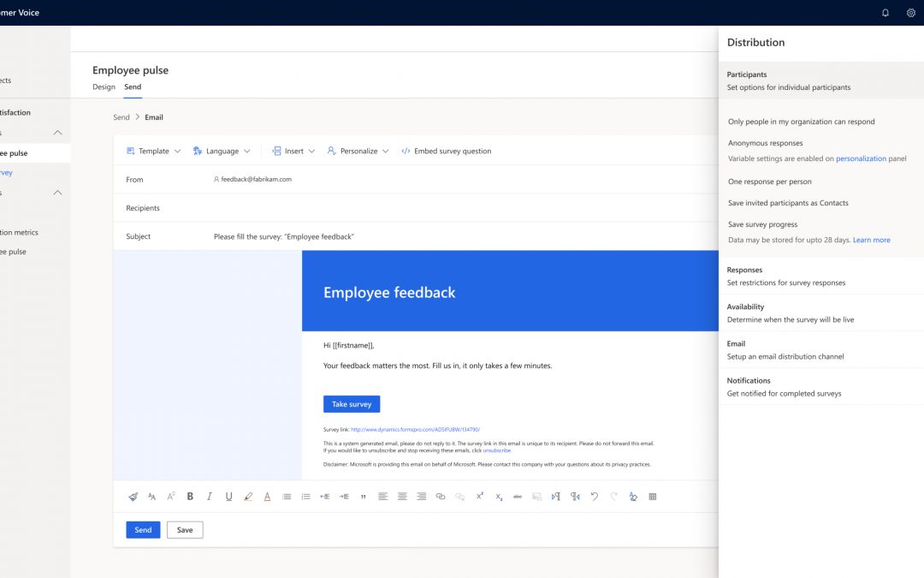Viewport: 924px width, 578px height.
Task: Open the font family icon in the editor toolbar
Action: coord(152,497)
